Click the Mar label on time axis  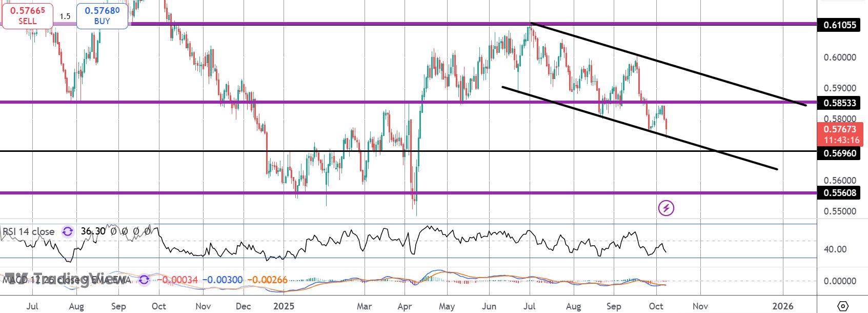[x=364, y=306]
